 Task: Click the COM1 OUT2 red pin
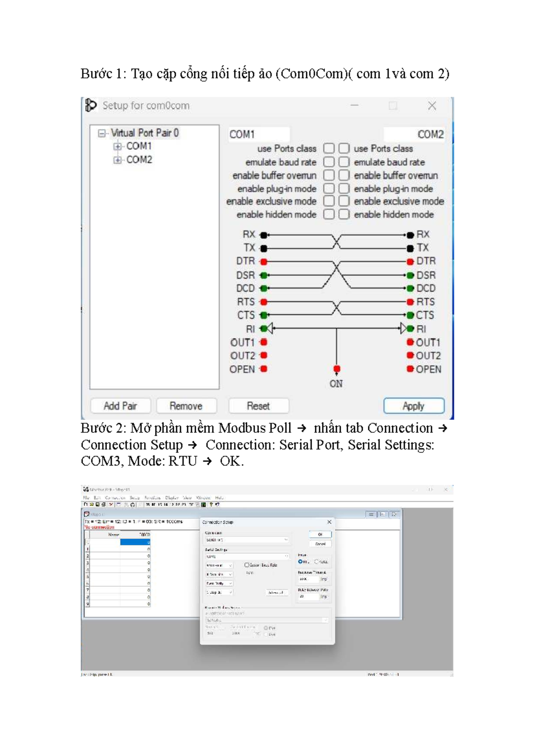(x=263, y=355)
